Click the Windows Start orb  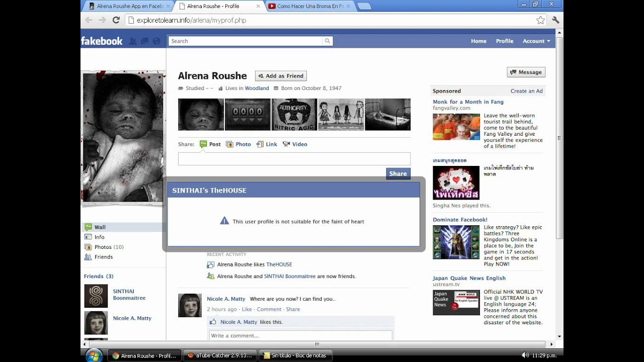point(94,355)
